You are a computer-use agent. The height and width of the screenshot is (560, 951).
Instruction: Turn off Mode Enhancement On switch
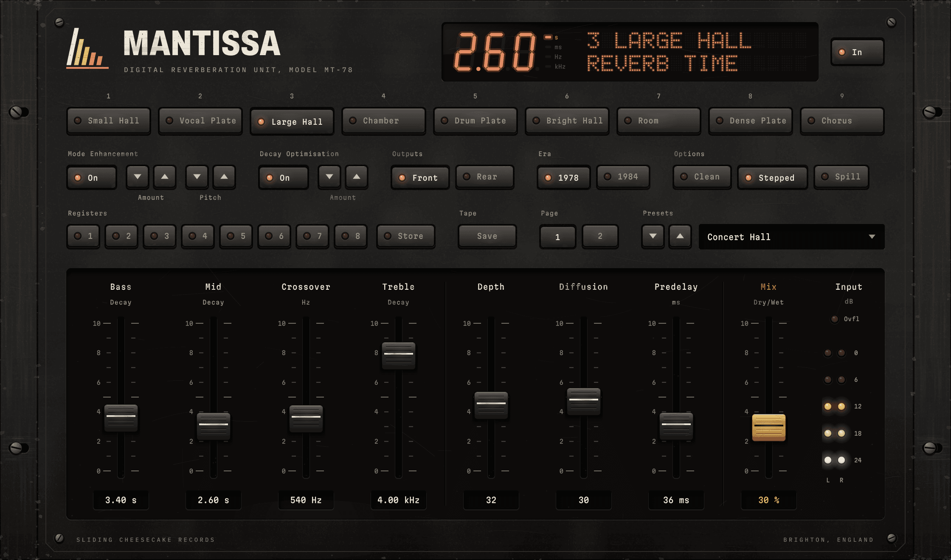pos(92,177)
